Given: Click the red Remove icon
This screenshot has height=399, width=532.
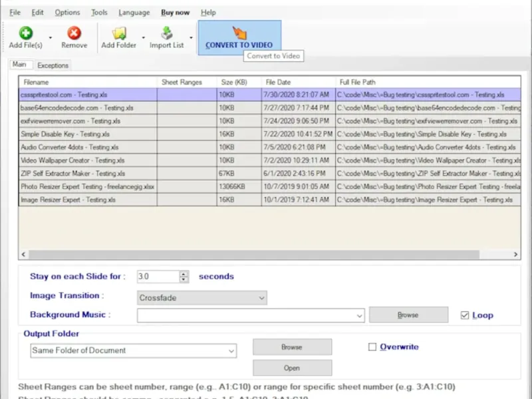Looking at the screenshot, I should 74,33.
